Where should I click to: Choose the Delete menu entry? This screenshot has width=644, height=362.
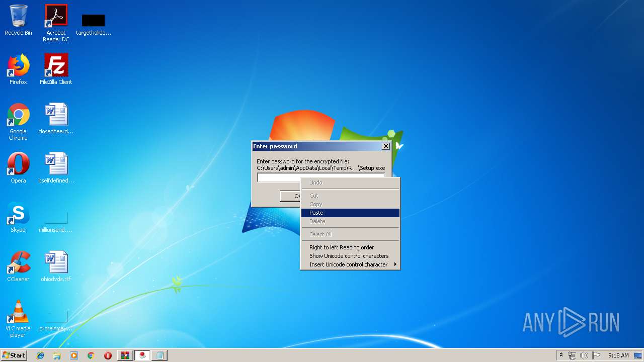coord(350,221)
